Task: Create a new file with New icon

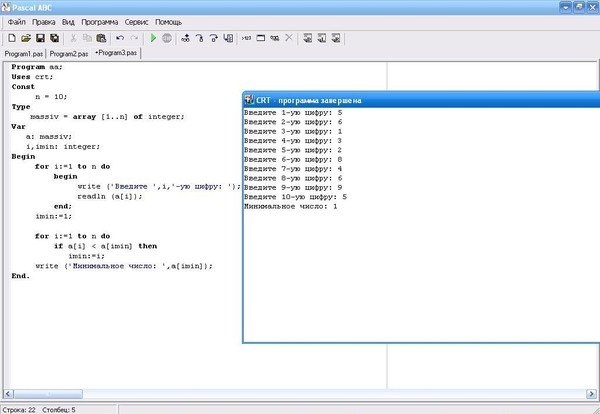Action: tap(12, 38)
